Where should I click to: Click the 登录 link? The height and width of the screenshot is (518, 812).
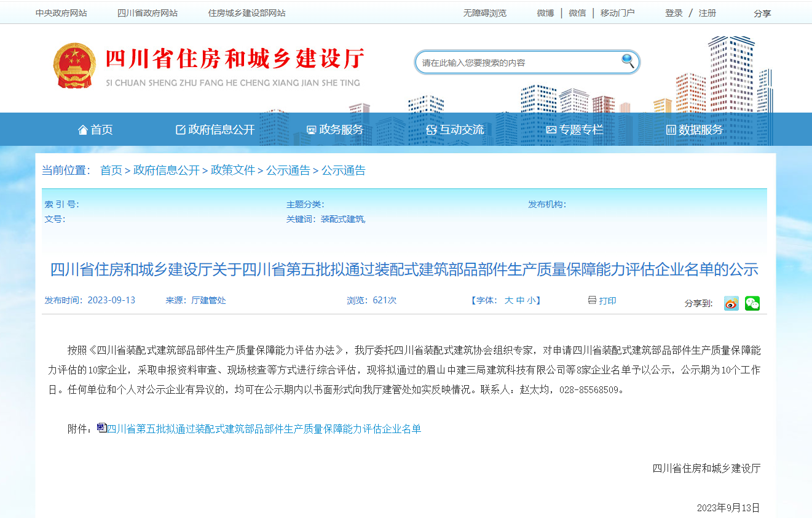point(674,12)
